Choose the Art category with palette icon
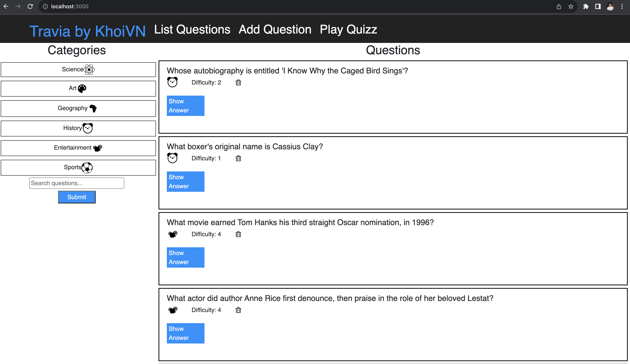Screen dimensions: 630x364 point(78,88)
